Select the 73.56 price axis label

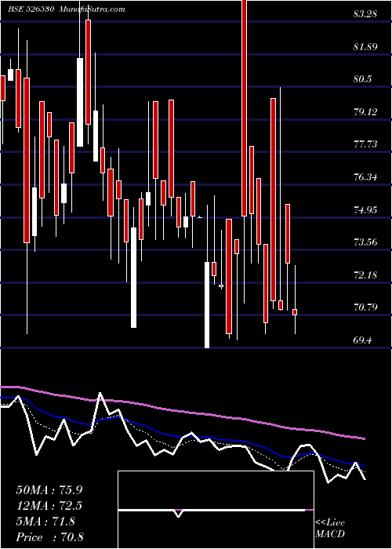click(365, 242)
